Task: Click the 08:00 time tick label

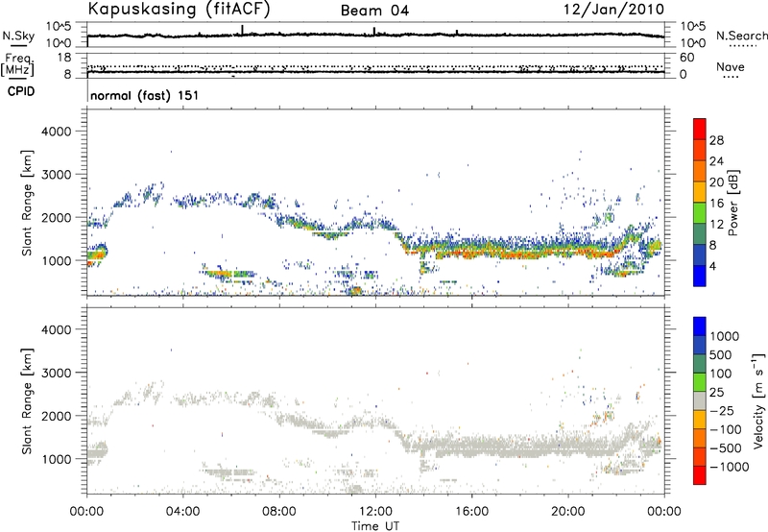Action: (x=279, y=512)
